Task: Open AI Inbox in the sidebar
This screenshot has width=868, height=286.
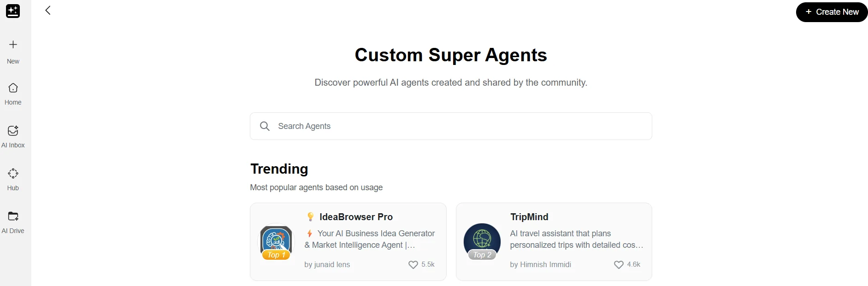Action: tap(12, 136)
